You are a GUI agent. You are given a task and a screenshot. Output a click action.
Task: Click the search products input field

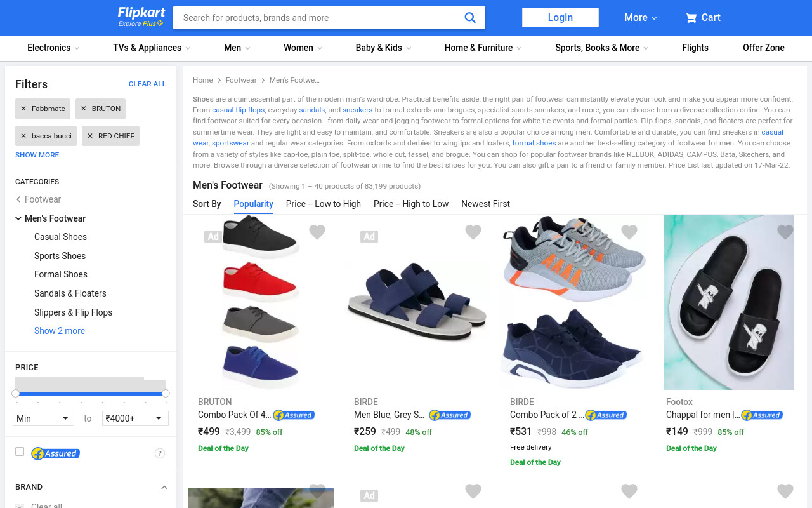(319, 18)
